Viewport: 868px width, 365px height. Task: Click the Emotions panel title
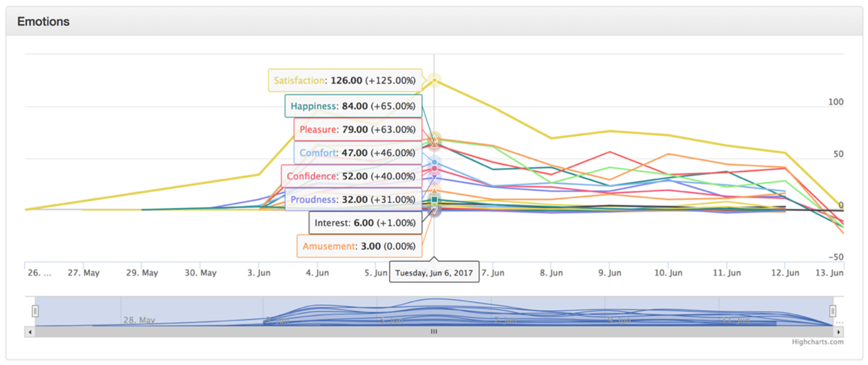(43, 21)
